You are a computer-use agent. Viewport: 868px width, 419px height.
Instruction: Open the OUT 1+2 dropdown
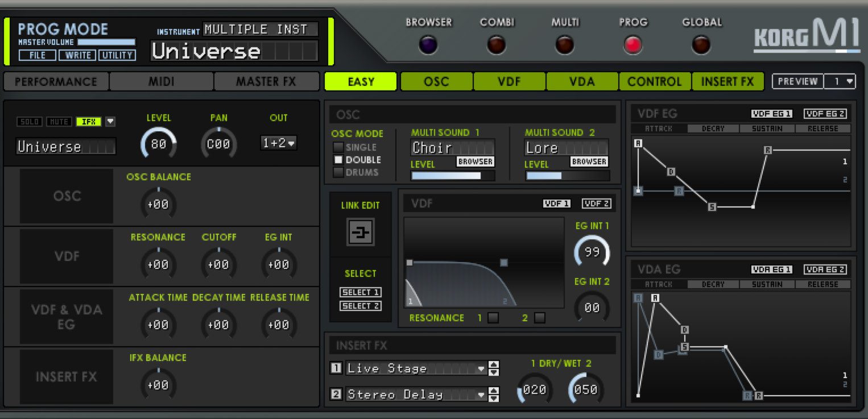279,143
